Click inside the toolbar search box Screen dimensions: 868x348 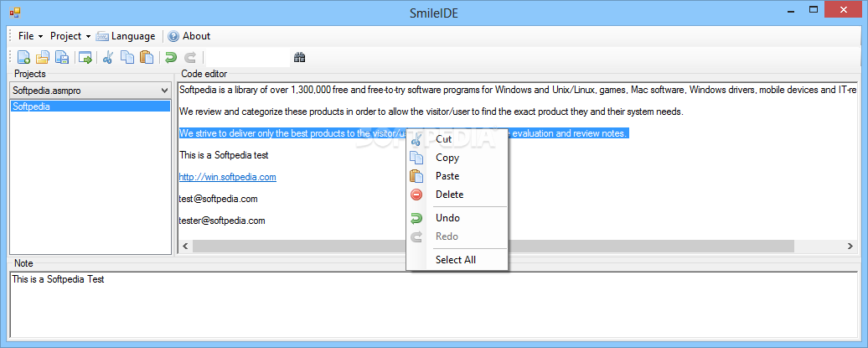(247, 57)
